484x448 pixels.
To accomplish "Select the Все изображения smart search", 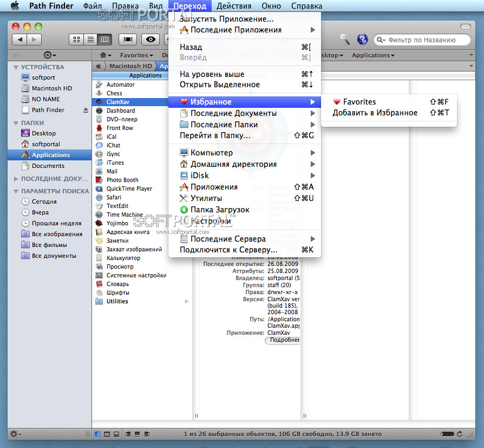I will point(50,234).
